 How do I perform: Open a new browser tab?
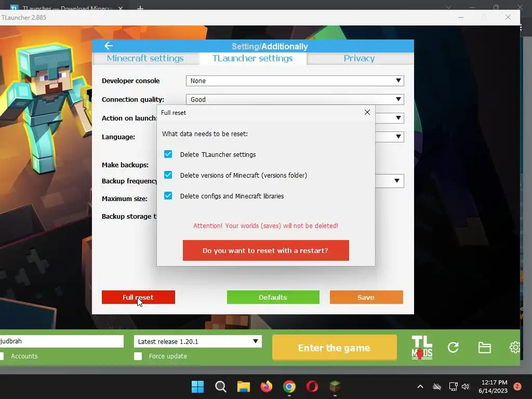pos(140,8)
